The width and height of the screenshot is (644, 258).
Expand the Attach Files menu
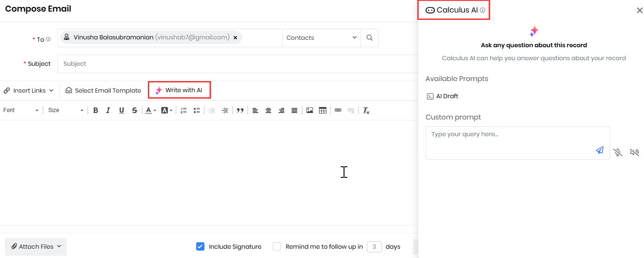(x=36, y=247)
